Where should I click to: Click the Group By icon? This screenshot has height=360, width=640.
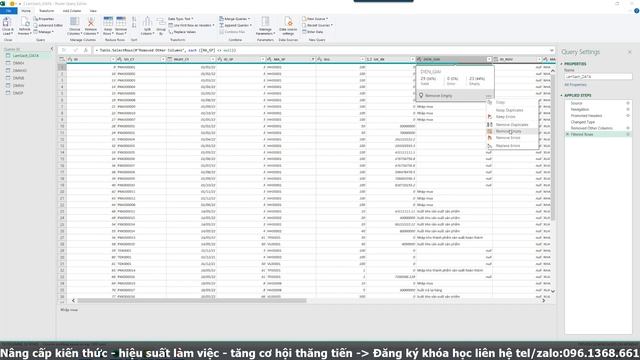tap(161, 22)
